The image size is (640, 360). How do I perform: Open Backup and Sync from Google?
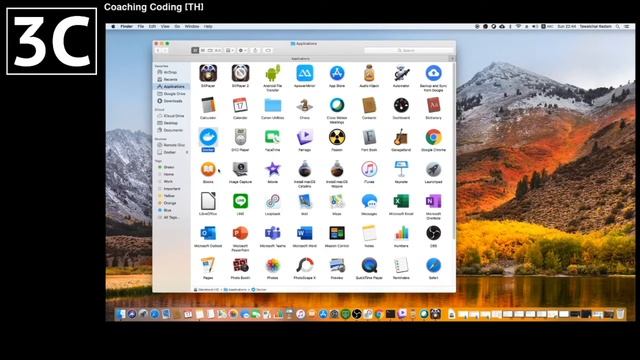(433, 73)
